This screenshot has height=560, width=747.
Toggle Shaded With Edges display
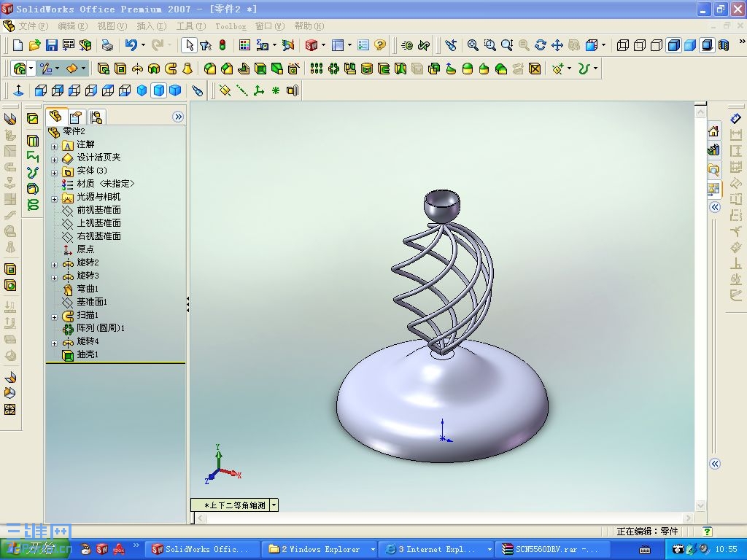pos(673,45)
